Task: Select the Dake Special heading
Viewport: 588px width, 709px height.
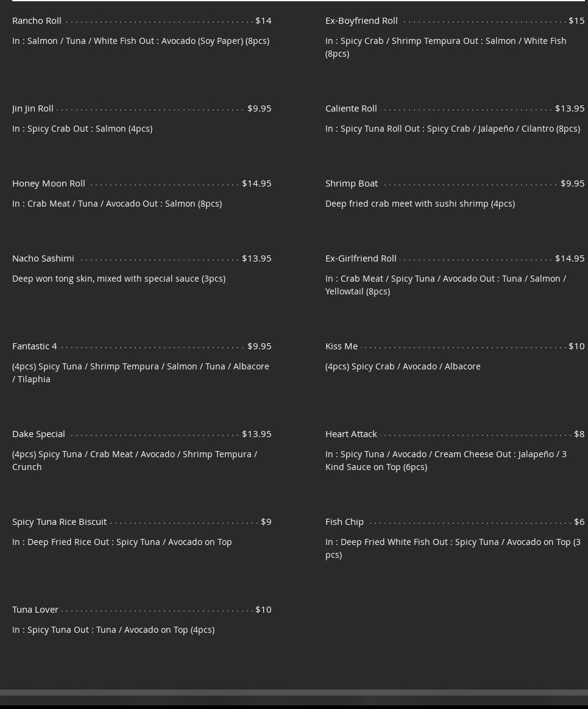Action: [38, 433]
